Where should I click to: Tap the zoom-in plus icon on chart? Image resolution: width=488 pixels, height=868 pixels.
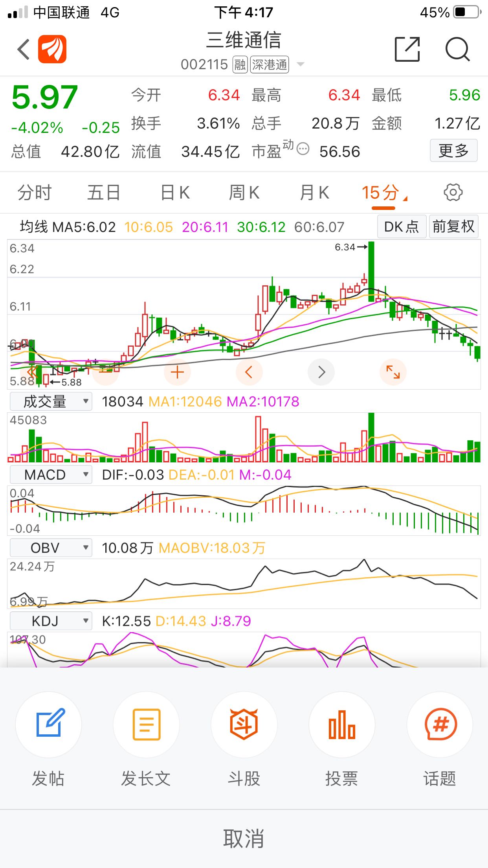177,372
